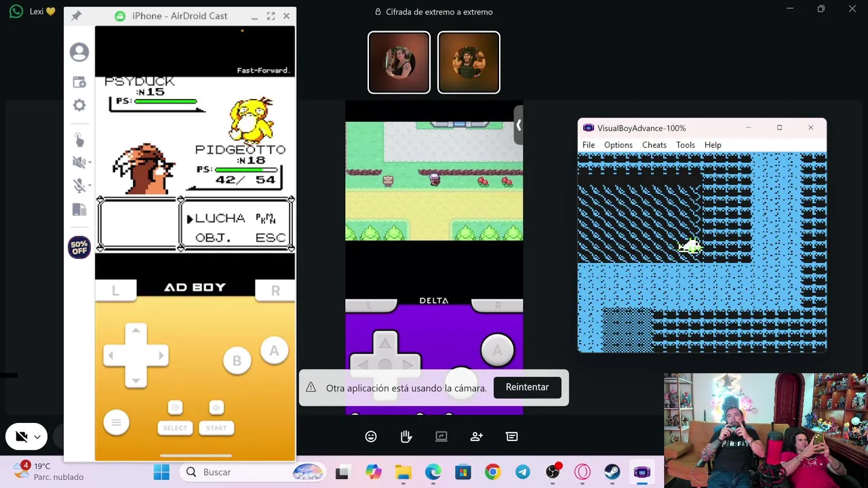Click second participant video thumbnail
Image resolution: width=868 pixels, height=488 pixels.
tap(469, 62)
